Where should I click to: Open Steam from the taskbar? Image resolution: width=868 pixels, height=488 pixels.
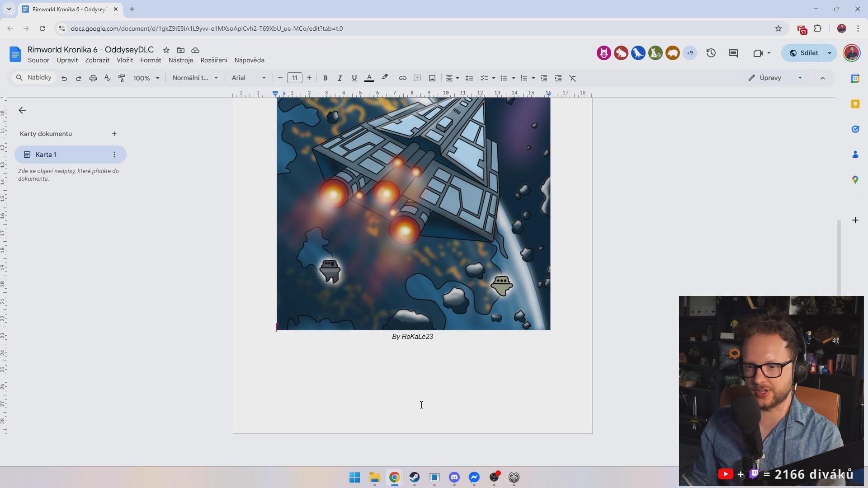[415, 477]
